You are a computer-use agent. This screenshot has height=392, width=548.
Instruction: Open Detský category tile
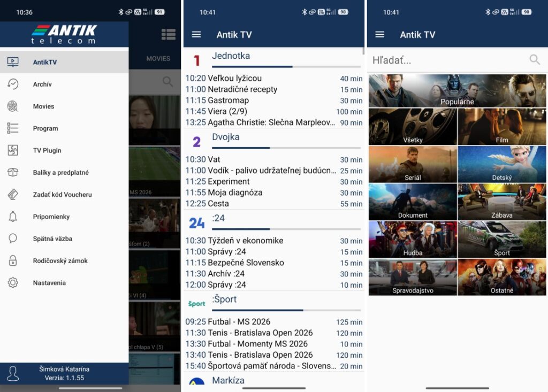point(502,164)
